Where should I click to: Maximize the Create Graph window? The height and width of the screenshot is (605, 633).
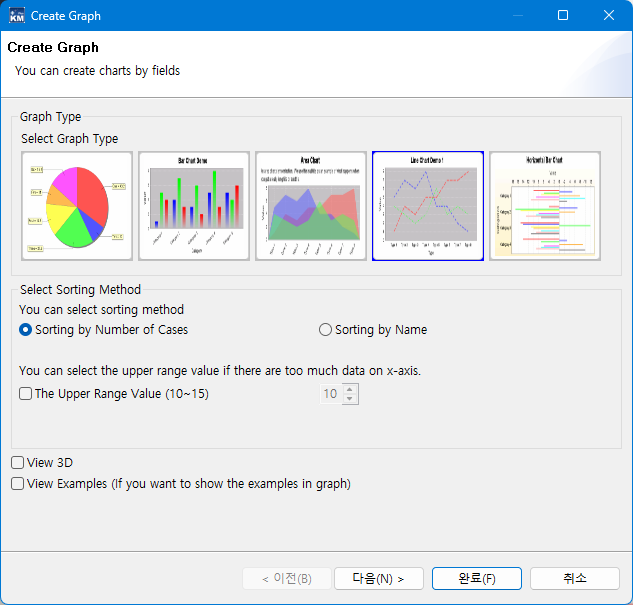(x=563, y=16)
